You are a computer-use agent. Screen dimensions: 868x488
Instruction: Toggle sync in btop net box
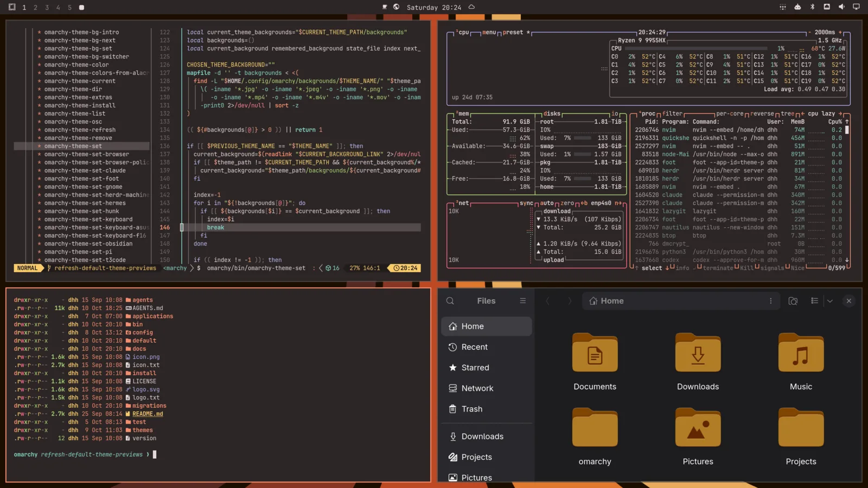(x=526, y=203)
